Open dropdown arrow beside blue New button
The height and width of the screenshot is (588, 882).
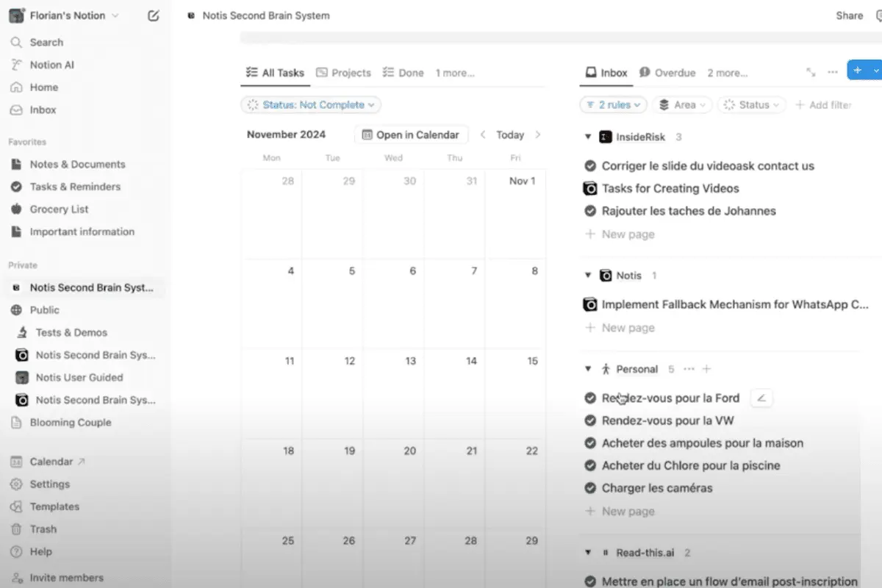[x=875, y=71]
